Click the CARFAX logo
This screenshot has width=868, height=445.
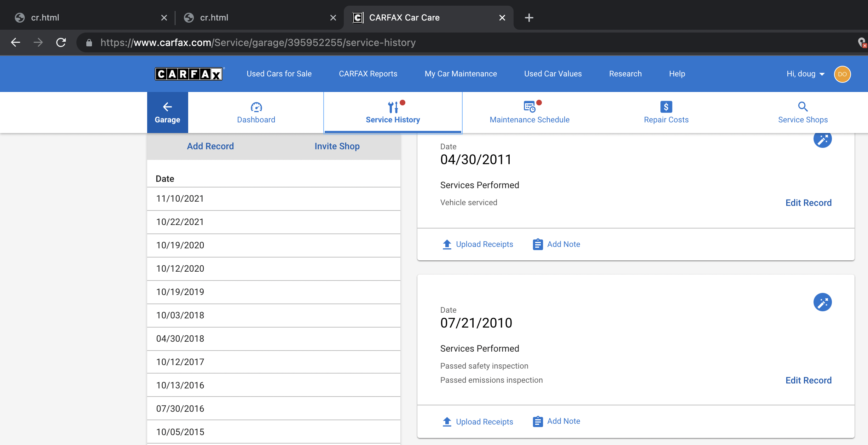[x=189, y=74]
